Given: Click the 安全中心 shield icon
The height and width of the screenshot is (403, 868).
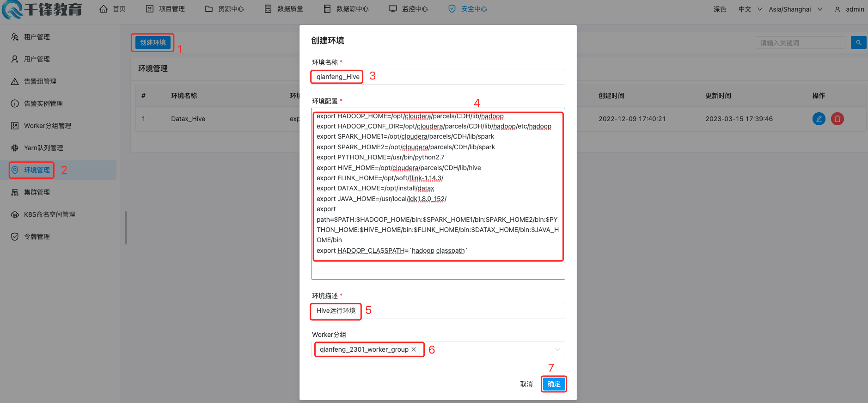Looking at the screenshot, I should pos(452,9).
